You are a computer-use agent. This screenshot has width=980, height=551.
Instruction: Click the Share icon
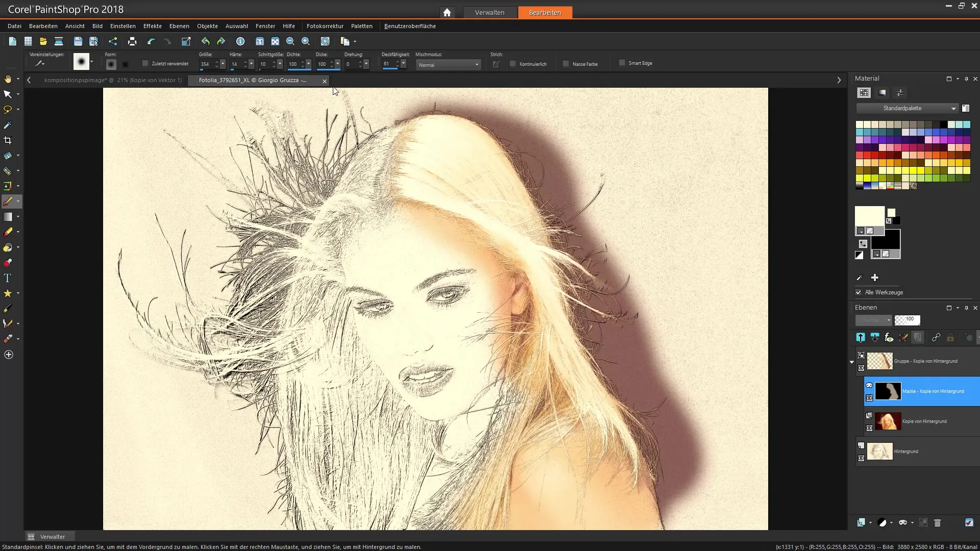[113, 41]
